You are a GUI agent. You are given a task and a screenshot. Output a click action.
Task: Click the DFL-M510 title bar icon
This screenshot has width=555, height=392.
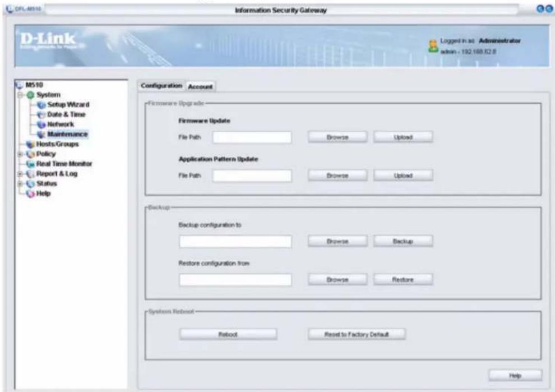9,8
